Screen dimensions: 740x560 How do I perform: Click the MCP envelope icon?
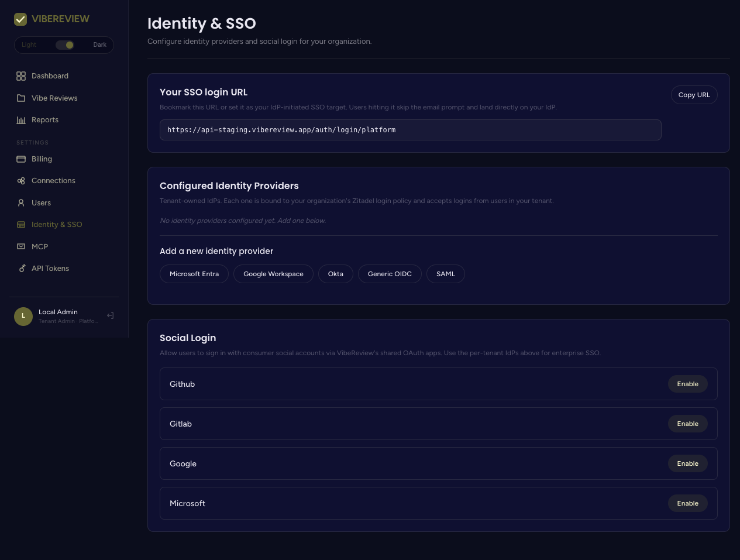[x=21, y=247]
